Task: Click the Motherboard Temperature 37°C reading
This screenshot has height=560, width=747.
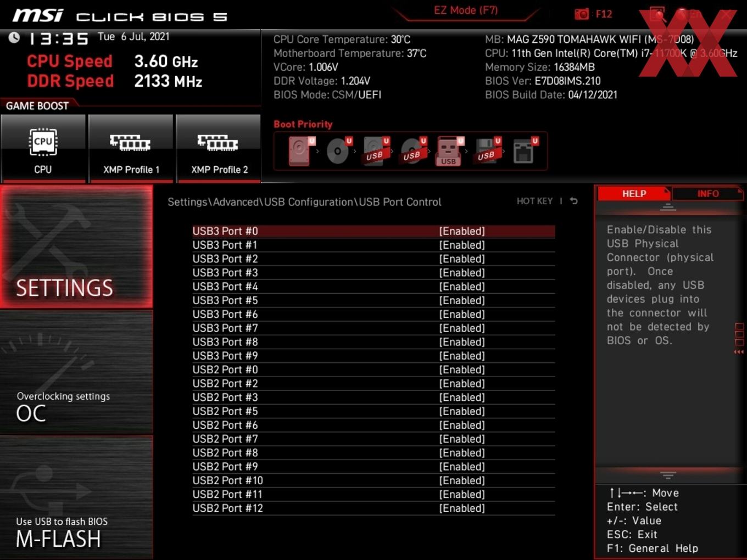Action: pos(350,53)
